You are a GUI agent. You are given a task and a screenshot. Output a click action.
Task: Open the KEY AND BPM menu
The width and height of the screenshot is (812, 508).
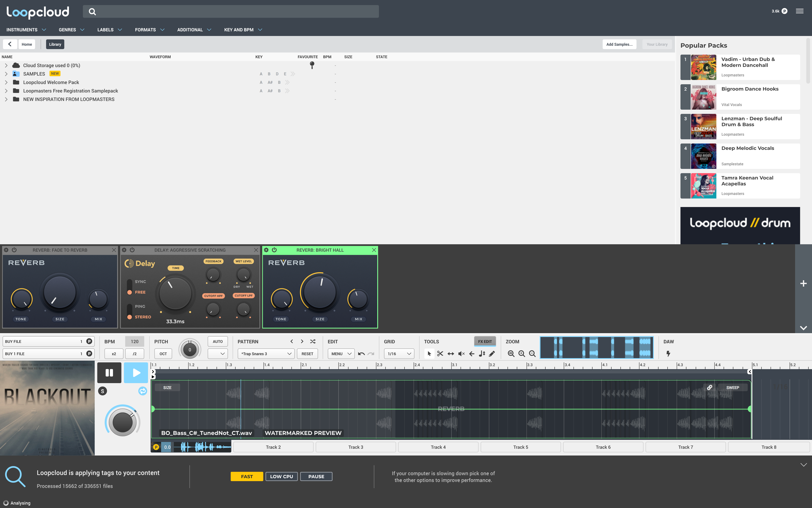(243, 30)
